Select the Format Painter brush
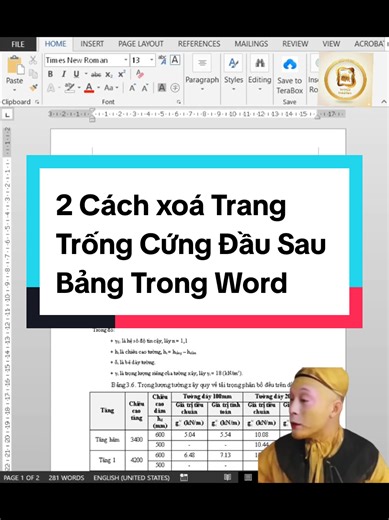 [33, 88]
